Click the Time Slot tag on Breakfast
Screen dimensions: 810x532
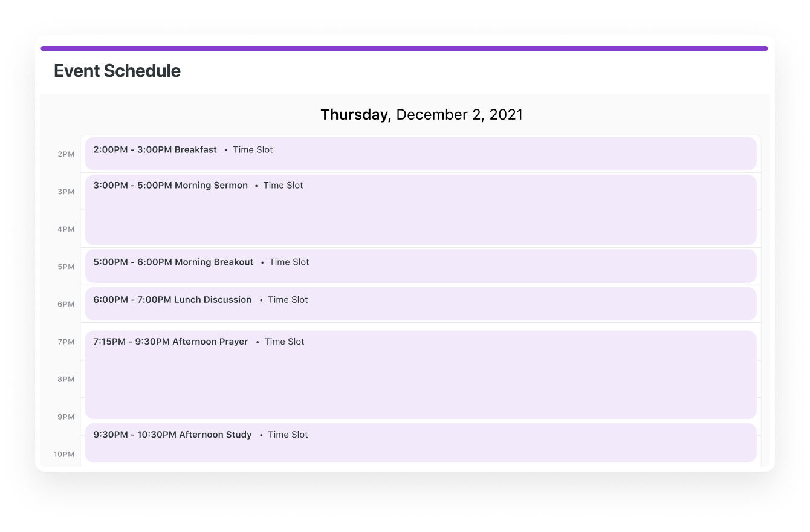[253, 150]
